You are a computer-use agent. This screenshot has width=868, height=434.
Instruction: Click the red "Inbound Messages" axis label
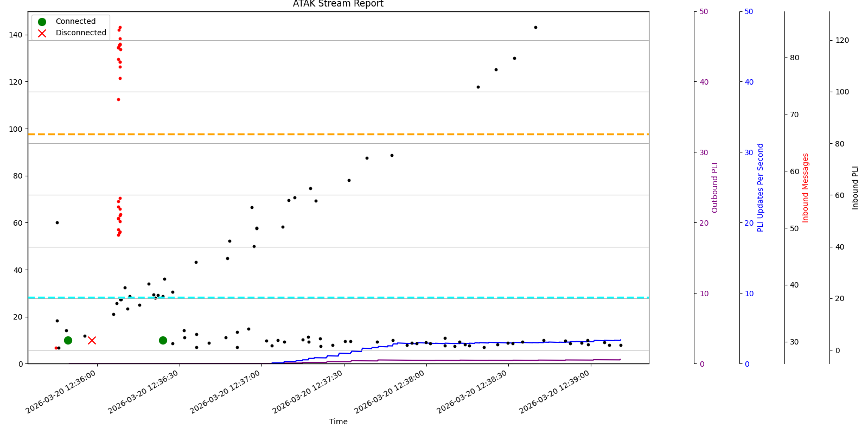805,188
